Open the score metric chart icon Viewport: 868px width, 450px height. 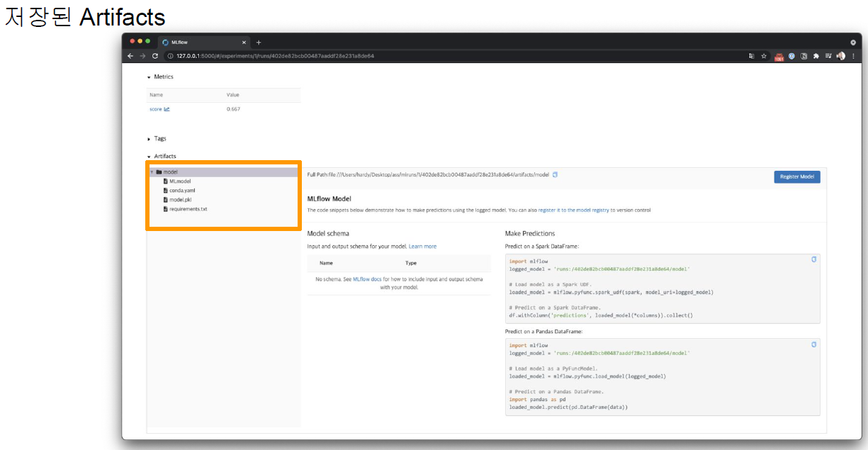click(167, 109)
